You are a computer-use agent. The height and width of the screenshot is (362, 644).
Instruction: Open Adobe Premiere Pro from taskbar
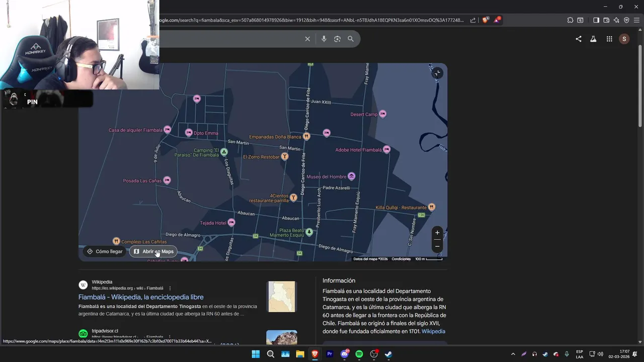pyautogui.click(x=330, y=354)
